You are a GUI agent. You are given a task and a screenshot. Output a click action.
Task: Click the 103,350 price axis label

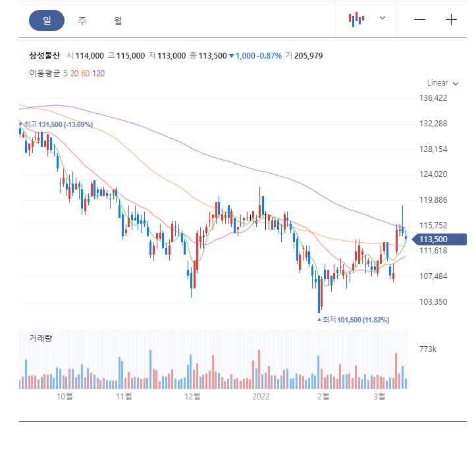[433, 302]
